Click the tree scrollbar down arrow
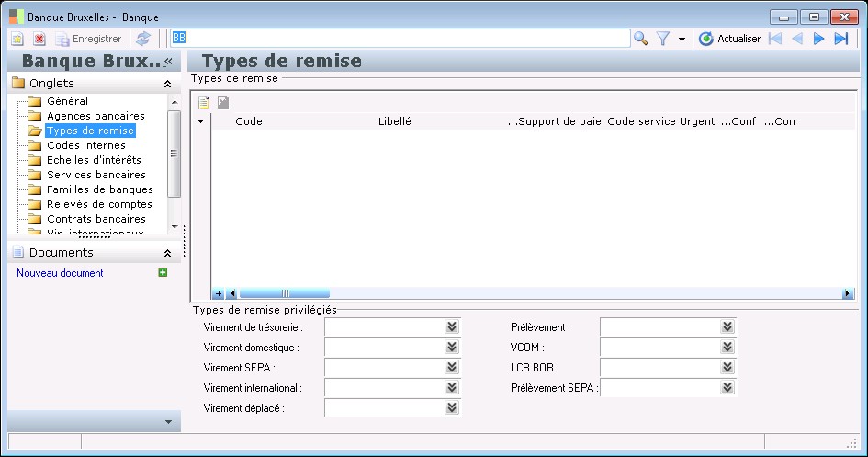Viewport: 868px width, 457px height. click(x=175, y=226)
